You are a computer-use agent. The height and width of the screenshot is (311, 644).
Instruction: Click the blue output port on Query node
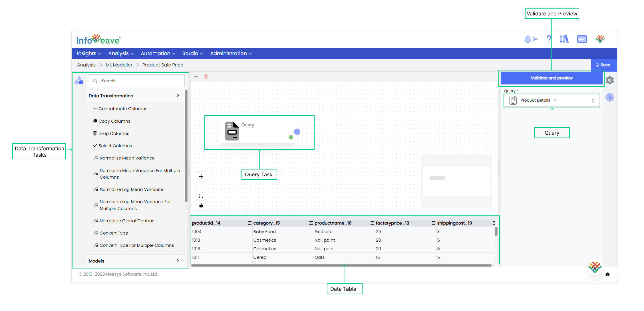[x=297, y=132]
